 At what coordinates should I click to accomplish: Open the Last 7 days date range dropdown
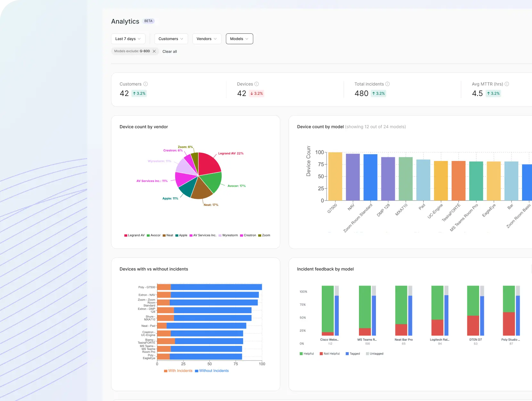(x=128, y=39)
